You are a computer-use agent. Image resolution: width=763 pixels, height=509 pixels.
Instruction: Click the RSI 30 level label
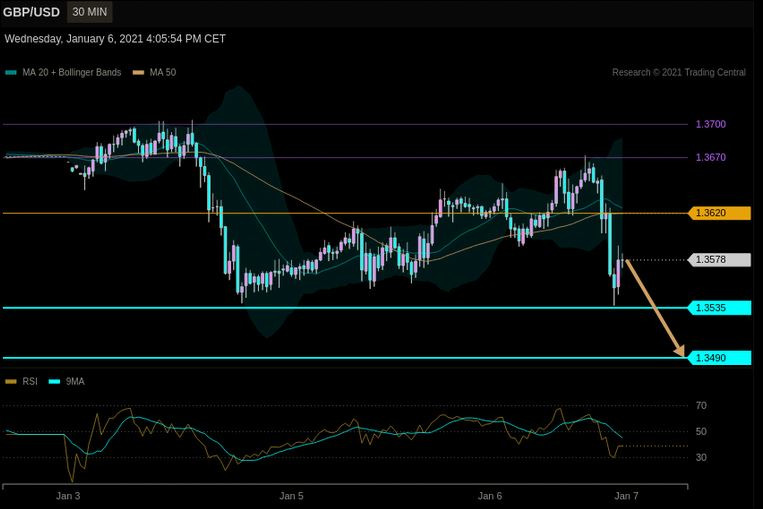(x=701, y=457)
